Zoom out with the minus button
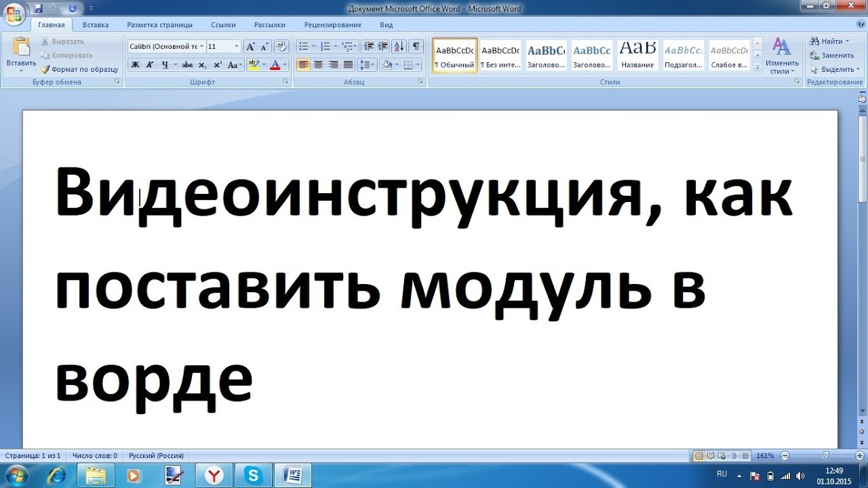This screenshot has width=868, height=488. (x=785, y=456)
